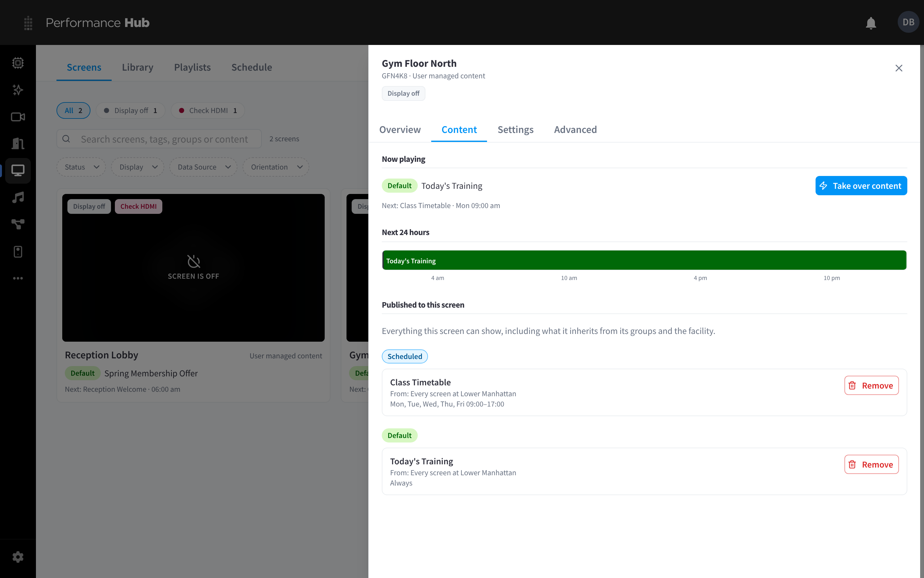
Task: Open the Settings tab in panel
Action: 515,130
